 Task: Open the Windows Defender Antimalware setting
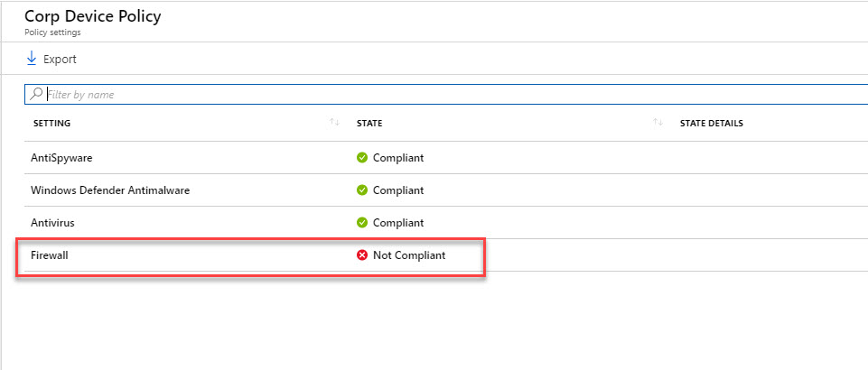coord(446,190)
